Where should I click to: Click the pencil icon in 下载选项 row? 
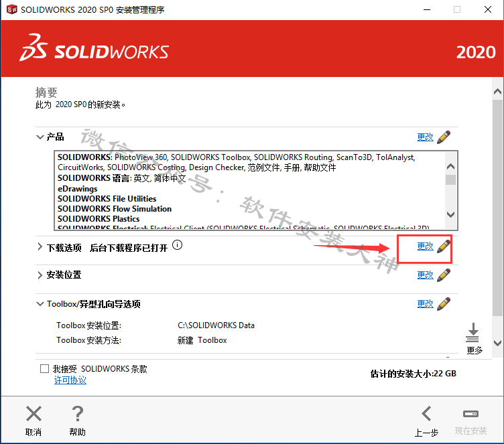coord(444,246)
